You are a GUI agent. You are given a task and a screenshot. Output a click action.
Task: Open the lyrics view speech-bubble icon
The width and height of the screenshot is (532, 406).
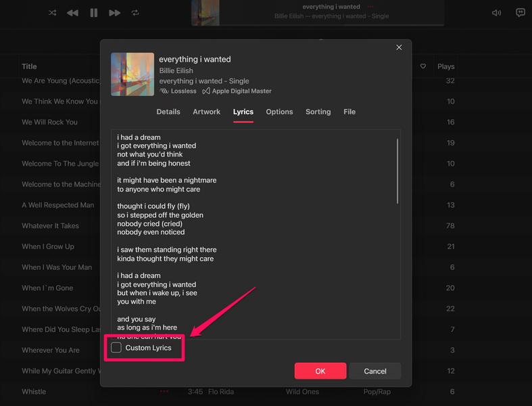520,13
